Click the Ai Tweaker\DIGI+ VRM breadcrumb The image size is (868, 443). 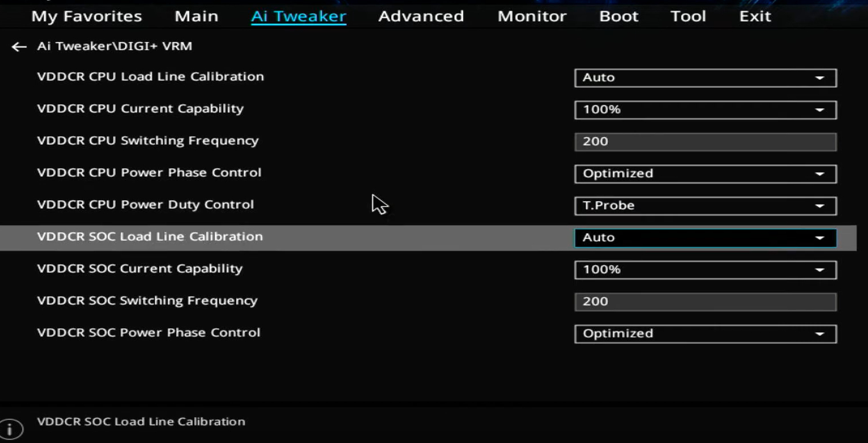pos(115,46)
